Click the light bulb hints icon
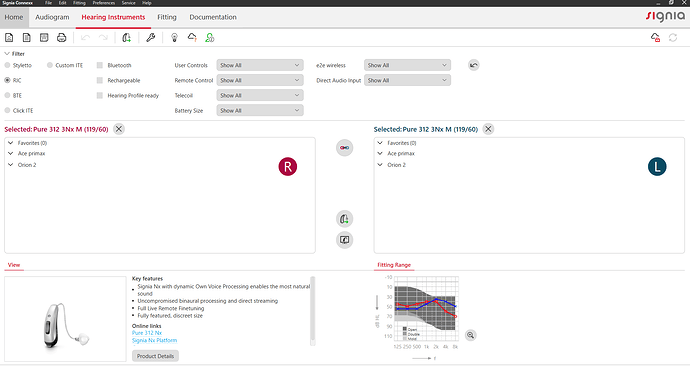690x366 pixels. pyautogui.click(x=174, y=38)
